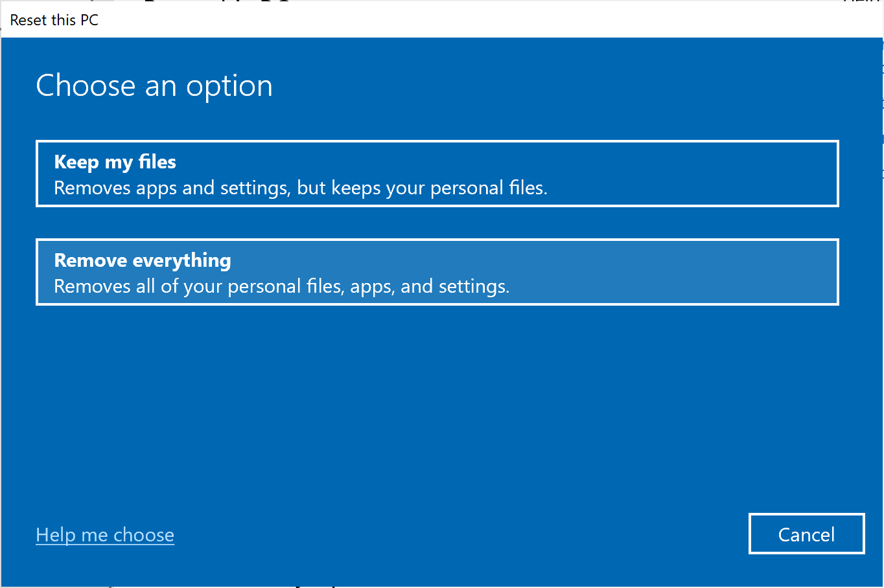Click the underlined help link at bottom left
Image resolution: width=884 pixels, height=588 pixels.
(x=104, y=534)
